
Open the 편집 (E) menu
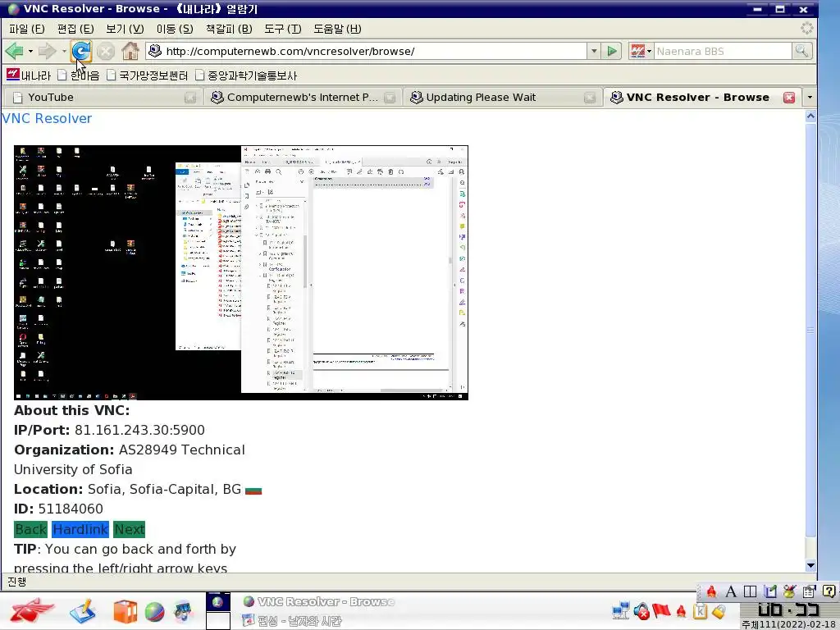click(x=75, y=29)
